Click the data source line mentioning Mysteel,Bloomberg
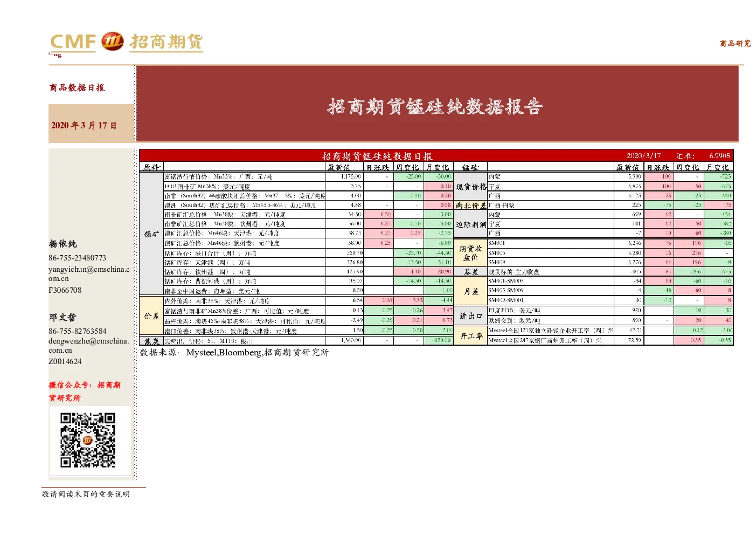 tap(234, 352)
